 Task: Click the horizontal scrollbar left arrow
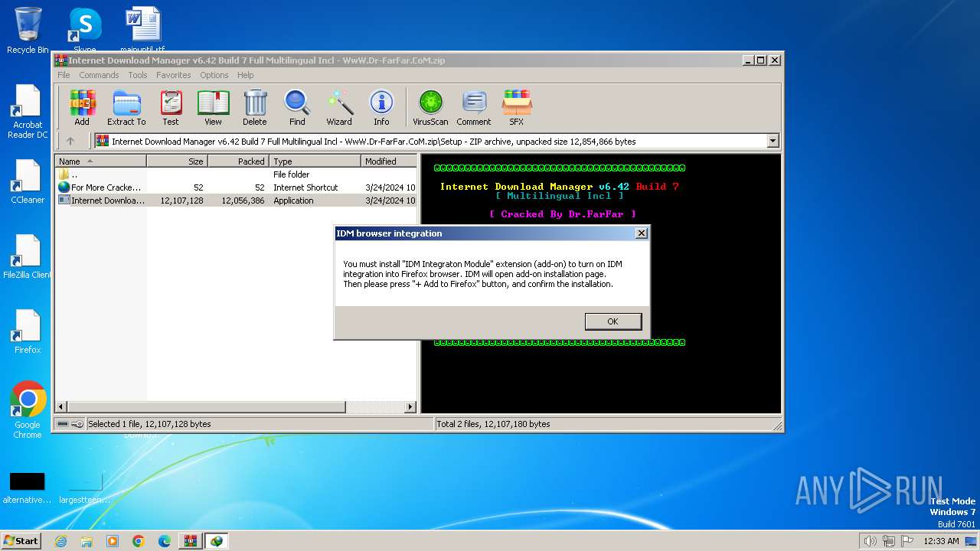[x=62, y=407]
